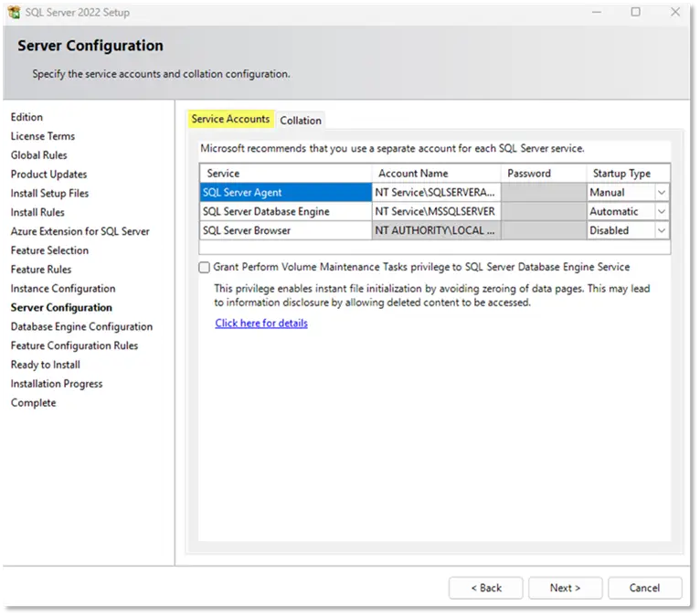Select the Install Setup Files step
Screen dimensions: 700x616
coord(49,193)
